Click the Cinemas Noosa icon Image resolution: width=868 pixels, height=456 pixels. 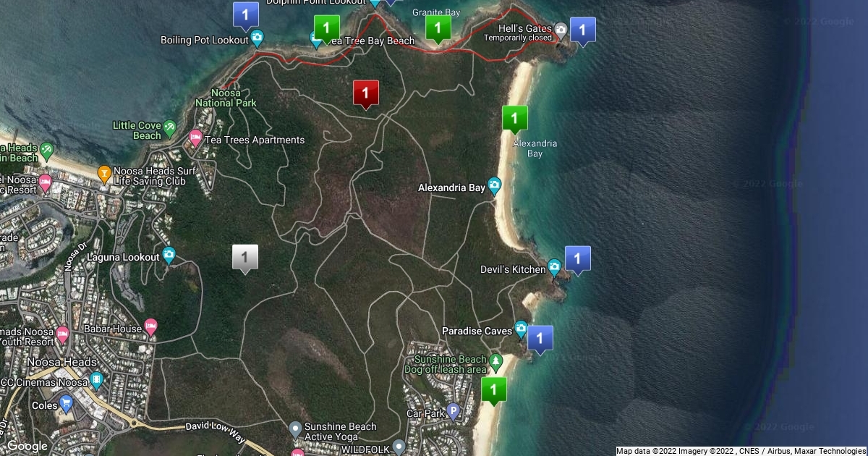(x=97, y=379)
